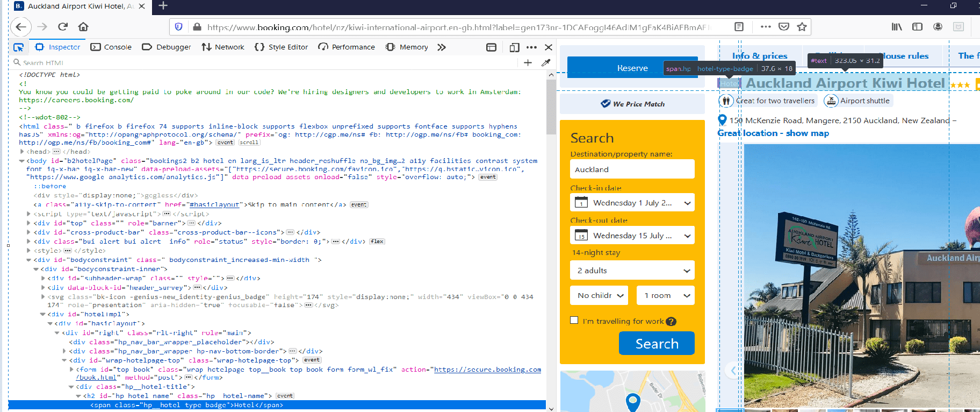Open the Memory tab
This screenshot has height=412, width=980.
(407, 47)
